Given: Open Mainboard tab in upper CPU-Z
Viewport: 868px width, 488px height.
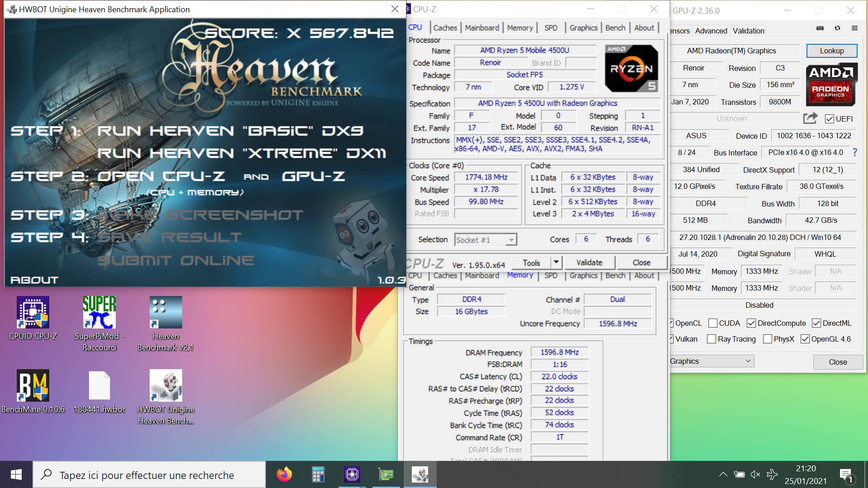Looking at the screenshot, I should pyautogui.click(x=482, y=28).
